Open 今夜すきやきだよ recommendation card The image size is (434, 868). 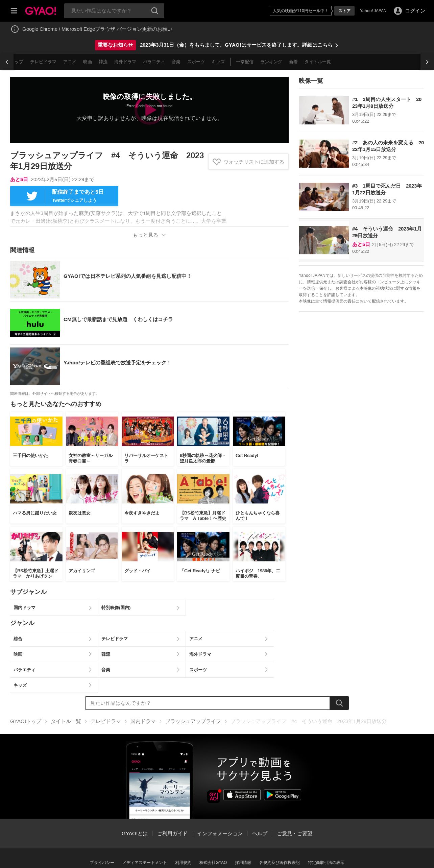tap(148, 496)
